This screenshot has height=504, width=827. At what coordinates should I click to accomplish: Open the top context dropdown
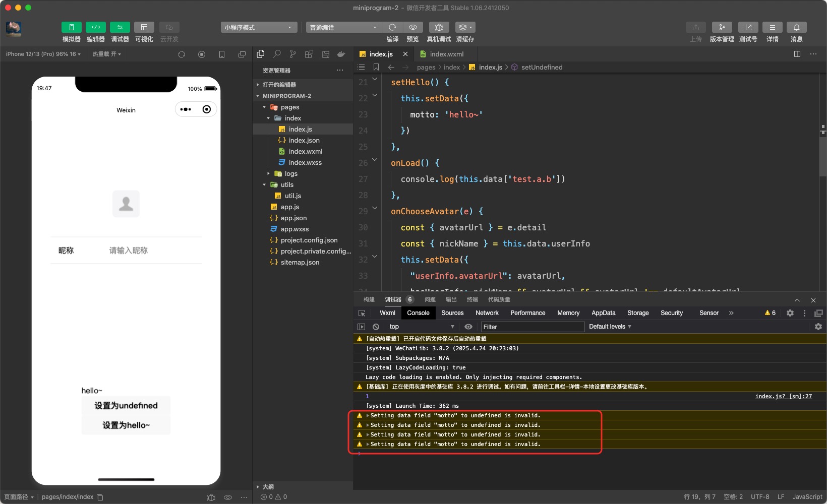tap(422, 327)
